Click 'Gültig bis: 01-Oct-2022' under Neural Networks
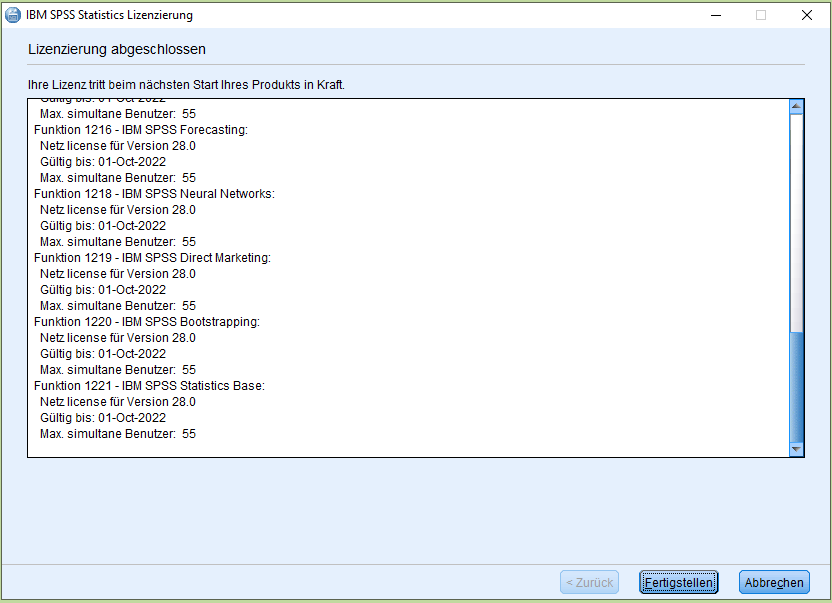 click(103, 226)
